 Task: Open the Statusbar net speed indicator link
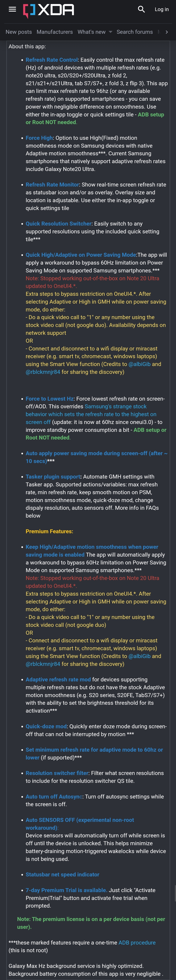coord(62,875)
